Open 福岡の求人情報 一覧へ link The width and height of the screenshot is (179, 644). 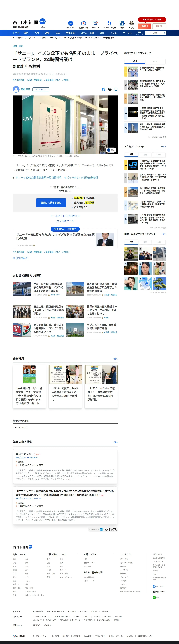[115, 442]
